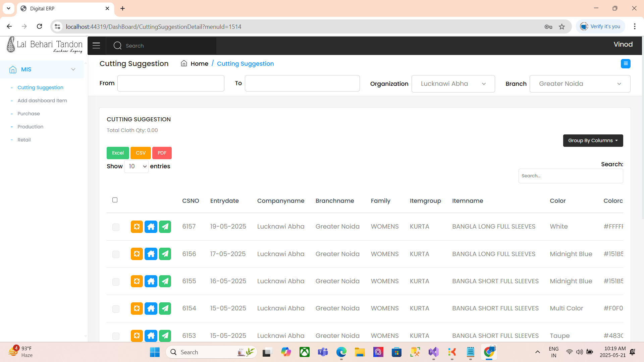Open Retail menu item

click(24, 140)
